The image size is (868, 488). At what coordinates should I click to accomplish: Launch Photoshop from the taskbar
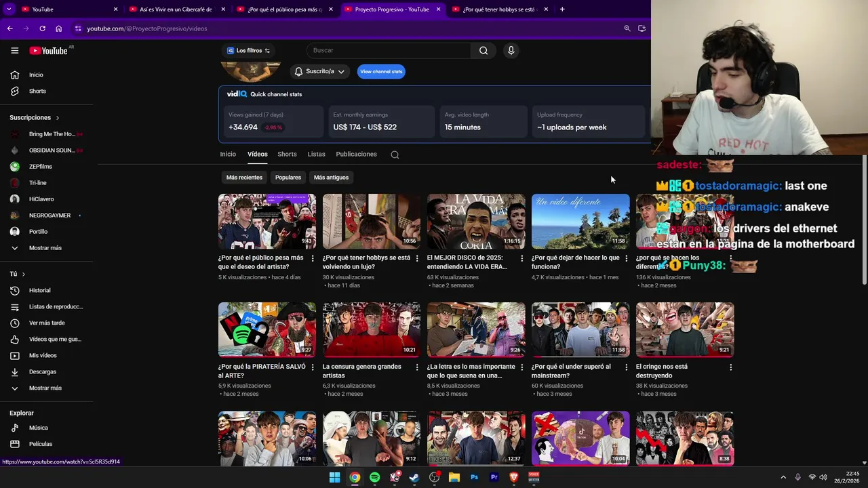pyautogui.click(x=474, y=477)
